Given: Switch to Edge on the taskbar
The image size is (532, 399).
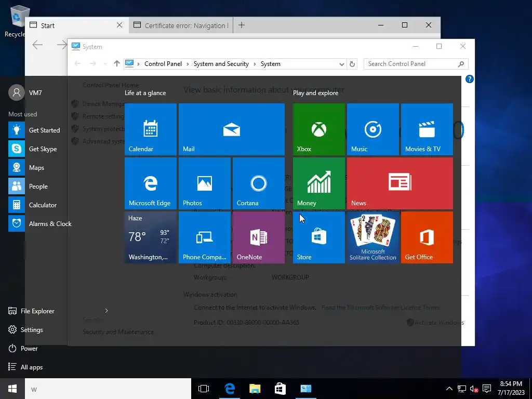Looking at the screenshot, I should [x=230, y=389].
